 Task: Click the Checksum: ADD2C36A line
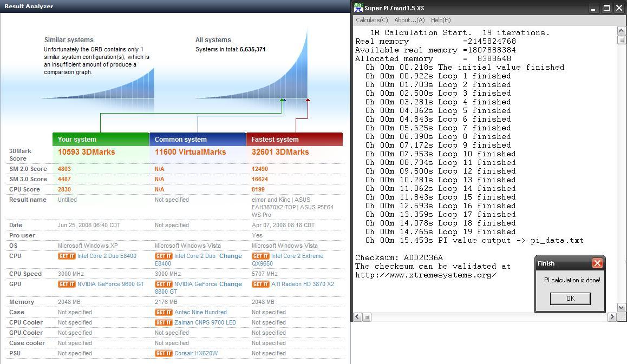pyautogui.click(x=399, y=257)
